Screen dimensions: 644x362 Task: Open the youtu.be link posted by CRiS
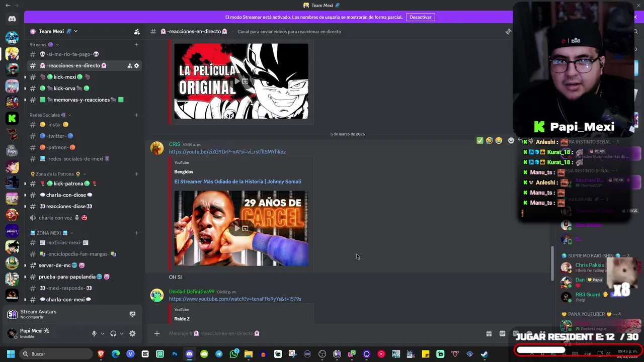point(227,152)
